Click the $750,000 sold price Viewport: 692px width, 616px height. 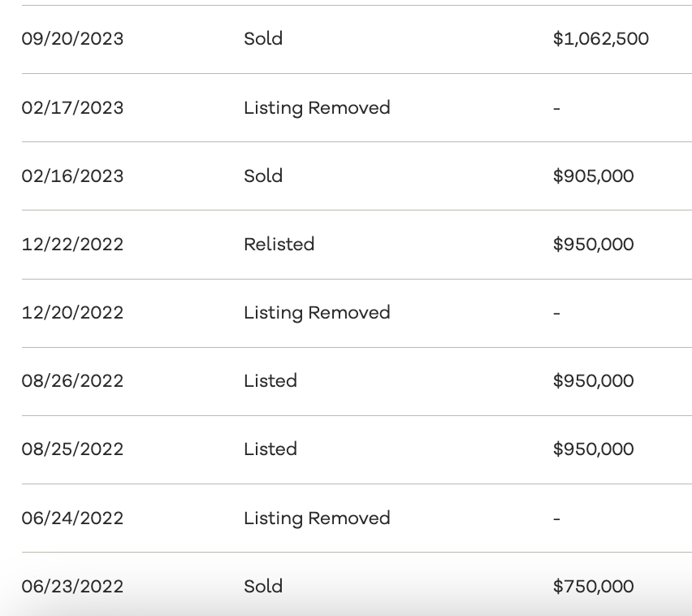(593, 587)
